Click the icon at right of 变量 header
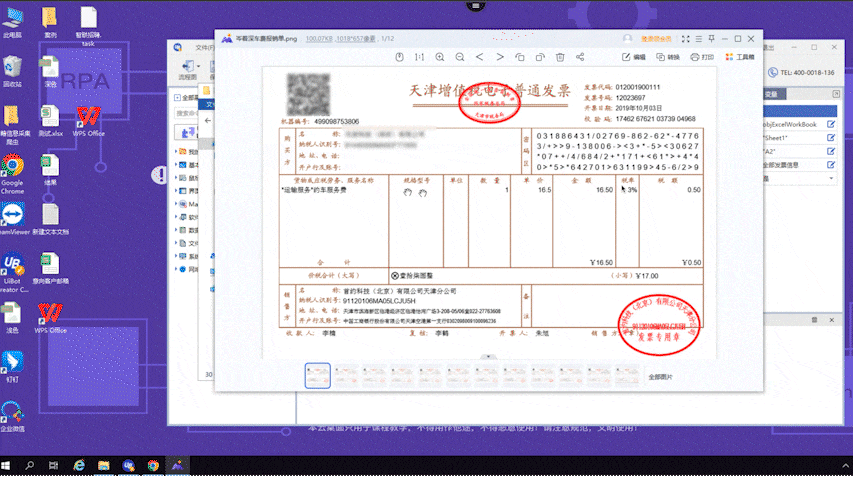This screenshot has height=480, width=854. pos(836,94)
